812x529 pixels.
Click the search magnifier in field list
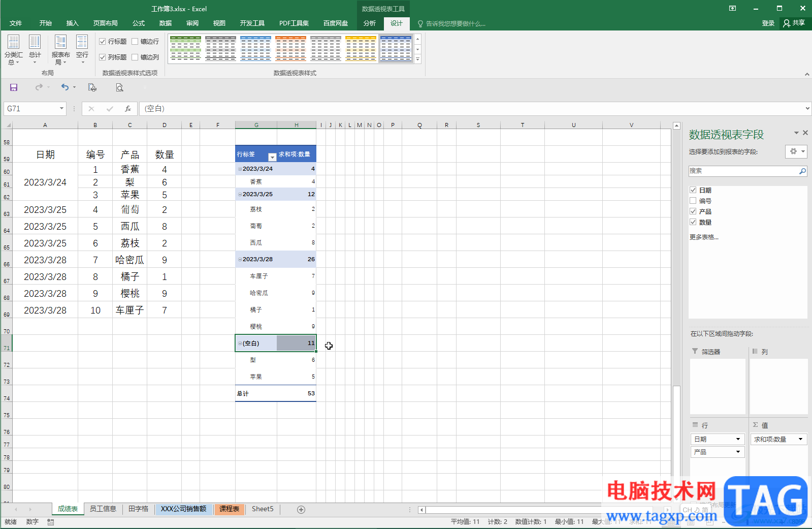pyautogui.click(x=802, y=171)
